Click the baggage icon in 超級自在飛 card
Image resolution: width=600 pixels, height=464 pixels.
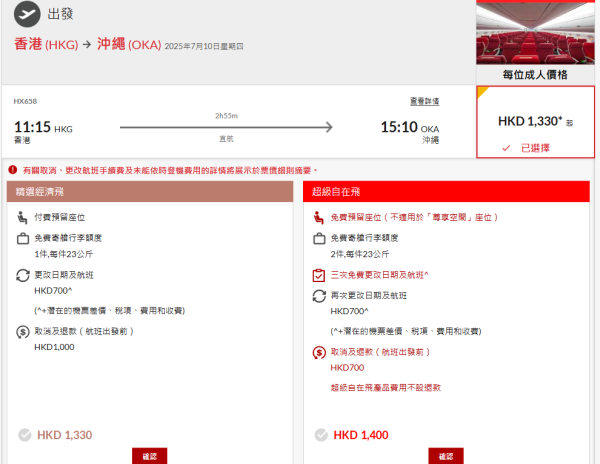pyautogui.click(x=319, y=238)
